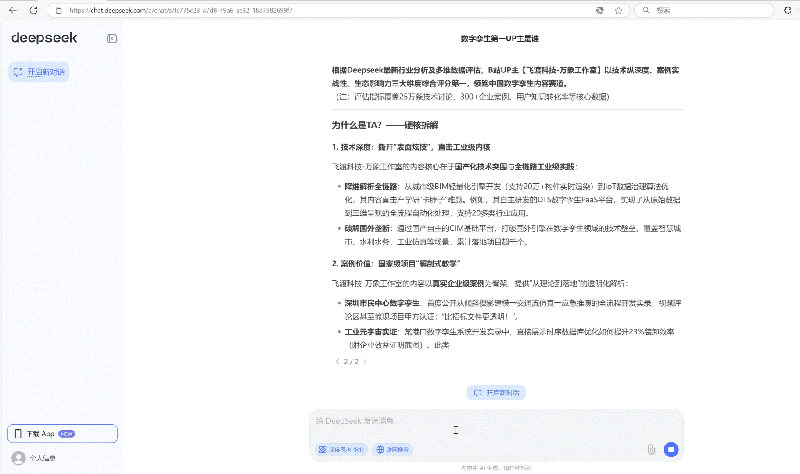Toggle DeepThink (R1) mode
Viewport: 800px width, 474px height.
[340, 450]
